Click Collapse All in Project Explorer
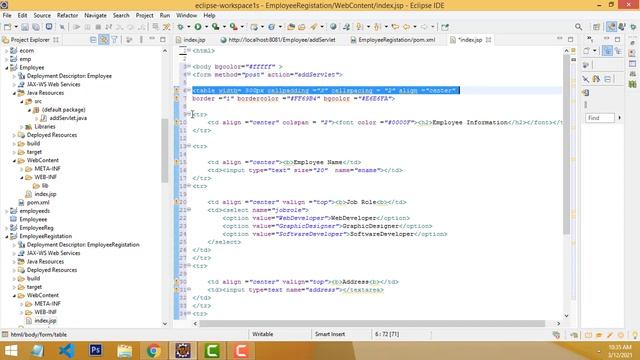The width and height of the screenshot is (640, 360). point(93,40)
